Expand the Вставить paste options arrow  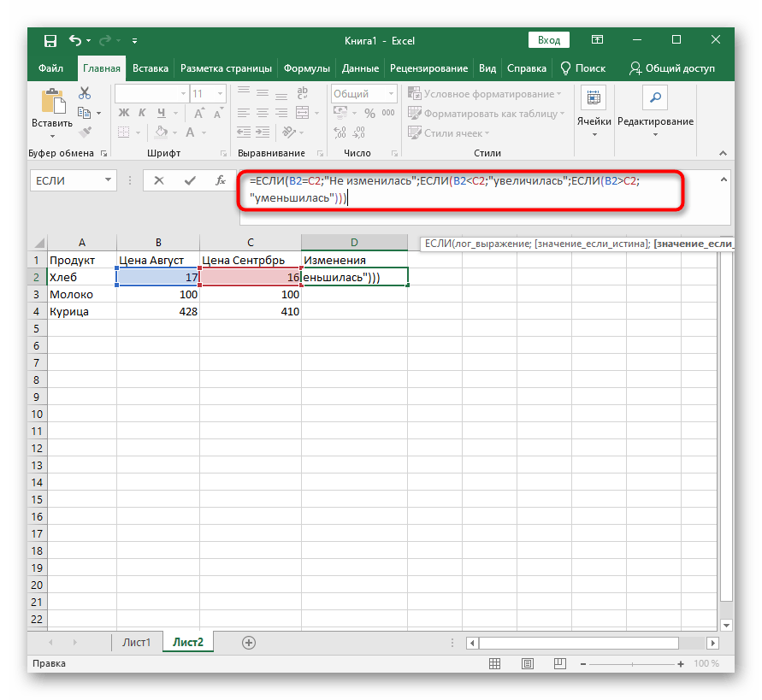[52, 136]
